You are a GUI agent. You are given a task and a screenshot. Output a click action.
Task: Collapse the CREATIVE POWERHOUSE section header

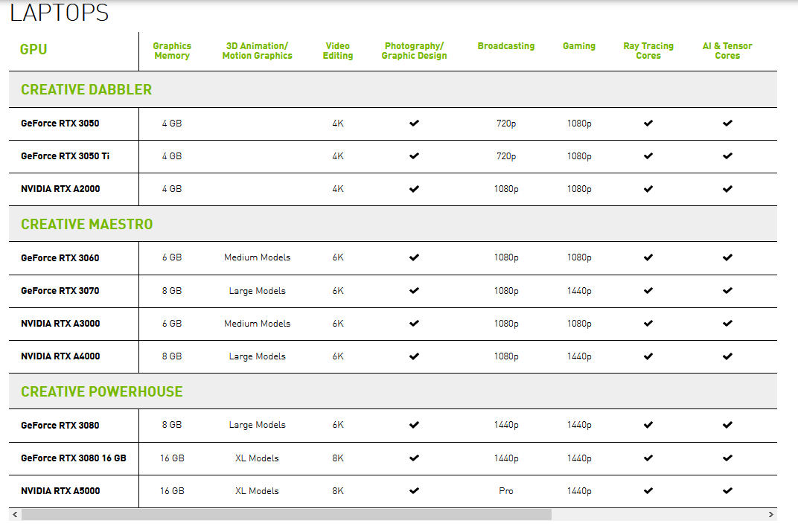pyautogui.click(x=102, y=391)
